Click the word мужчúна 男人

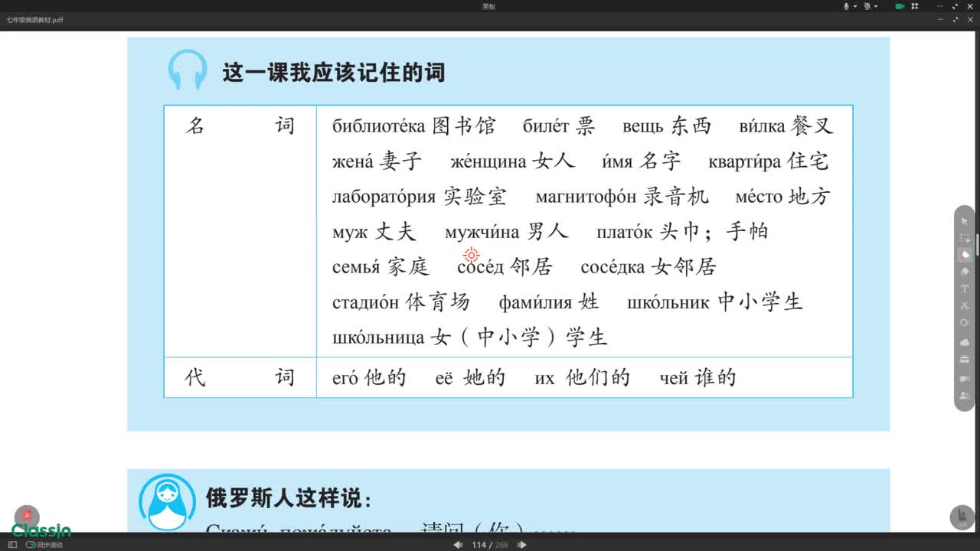[x=506, y=231]
